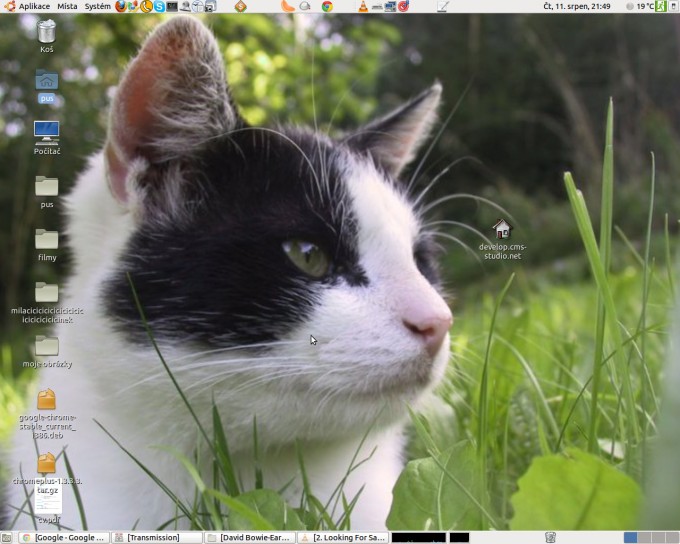The width and height of the screenshot is (680, 544).
Task: Switch to the Google Chrome taskbar window
Action: click(64, 538)
